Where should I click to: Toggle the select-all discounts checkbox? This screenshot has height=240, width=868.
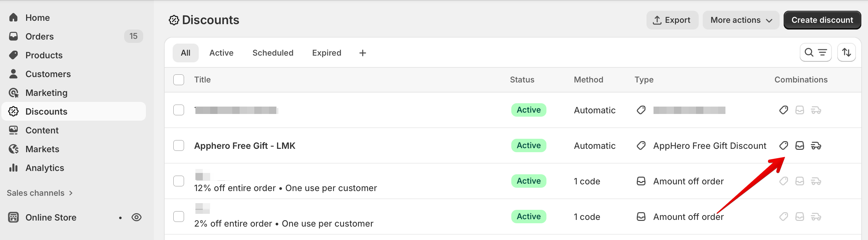[x=179, y=80]
